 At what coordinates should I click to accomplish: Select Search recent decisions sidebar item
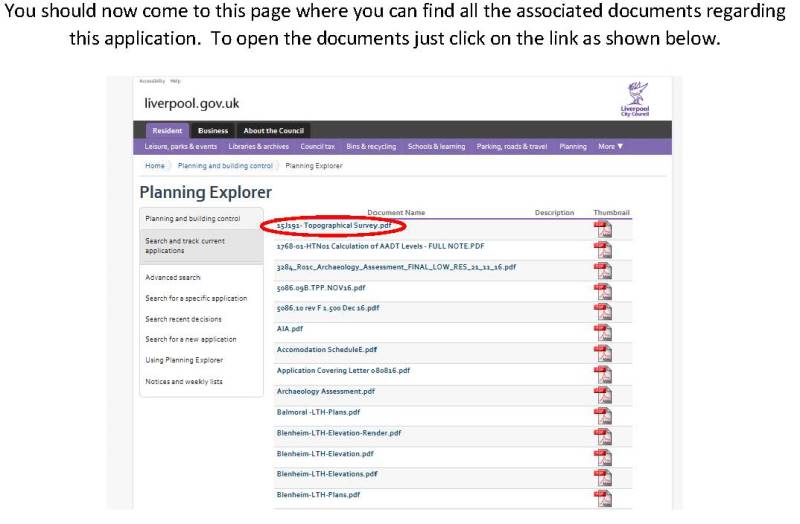(x=183, y=319)
